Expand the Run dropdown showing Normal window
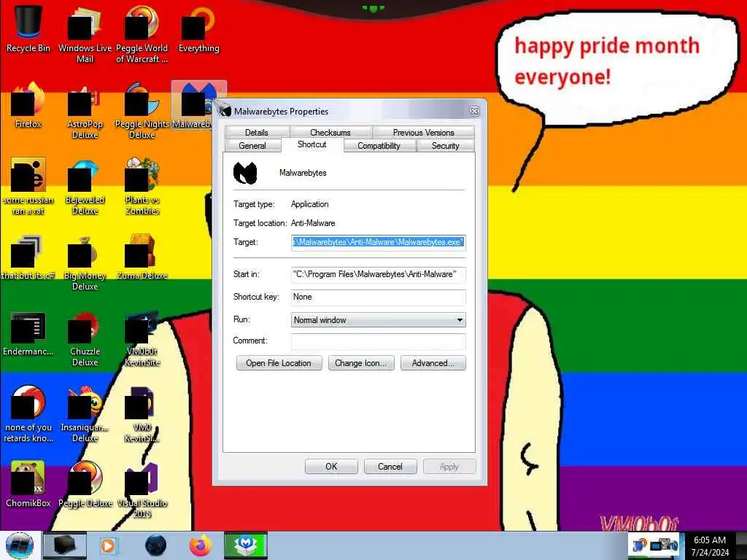The height and width of the screenshot is (560, 747). point(379,320)
